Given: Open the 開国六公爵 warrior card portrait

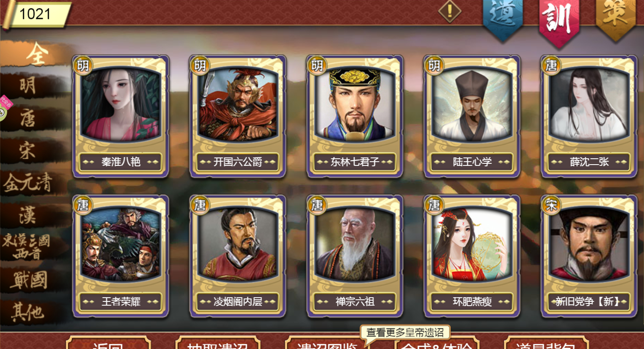Looking at the screenshot, I should (238, 104).
